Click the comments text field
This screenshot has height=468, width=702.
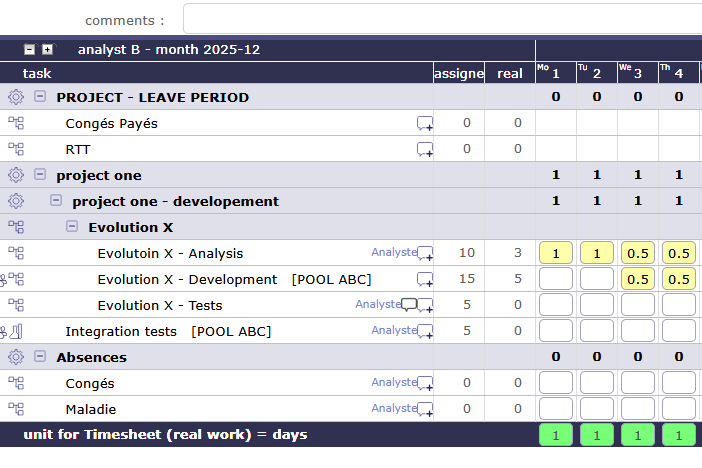pyautogui.click(x=442, y=19)
